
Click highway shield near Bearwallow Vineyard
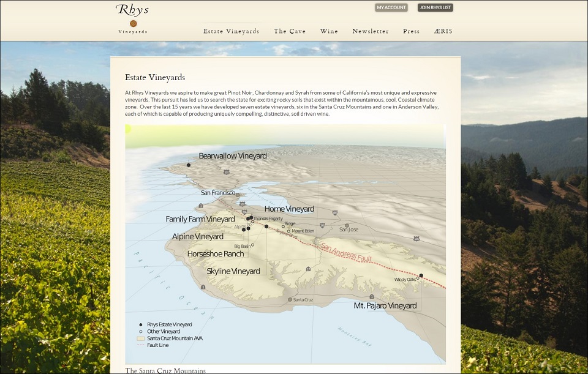point(226,172)
